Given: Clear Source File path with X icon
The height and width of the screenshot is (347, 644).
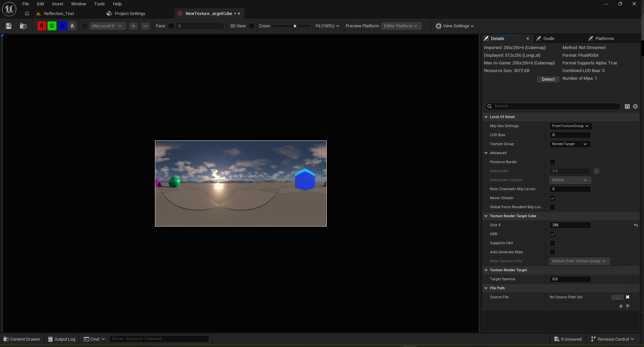Looking at the screenshot, I should click(628, 297).
